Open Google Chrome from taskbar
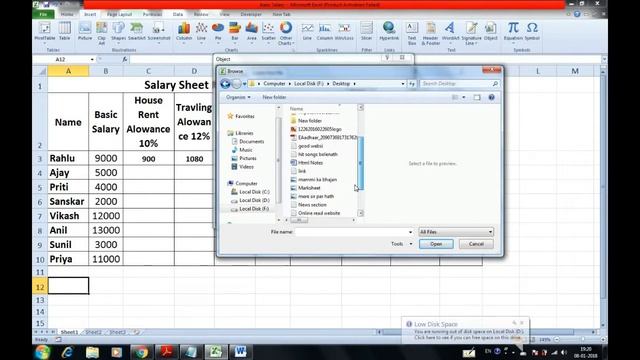The image size is (640, 360). 141,352
